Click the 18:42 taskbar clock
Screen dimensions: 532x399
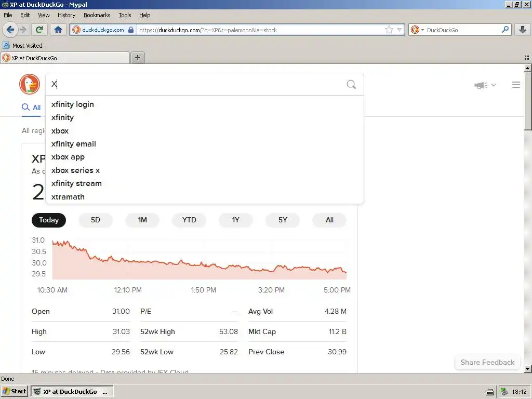(x=519, y=392)
